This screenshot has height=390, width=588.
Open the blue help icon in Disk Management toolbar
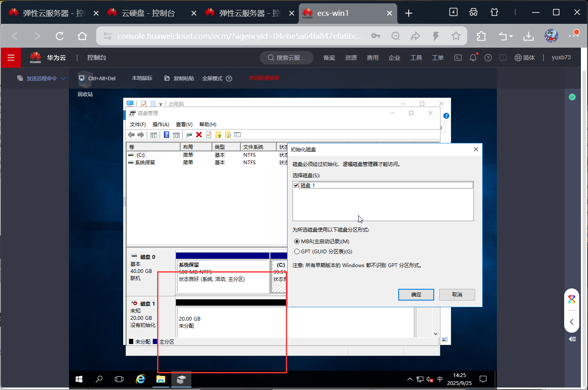click(166, 135)
